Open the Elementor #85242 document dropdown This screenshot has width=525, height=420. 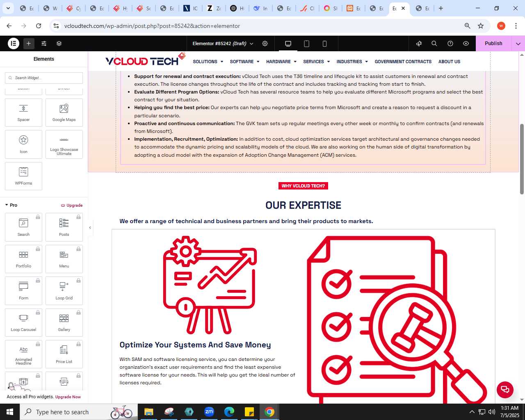pos(223,43)
